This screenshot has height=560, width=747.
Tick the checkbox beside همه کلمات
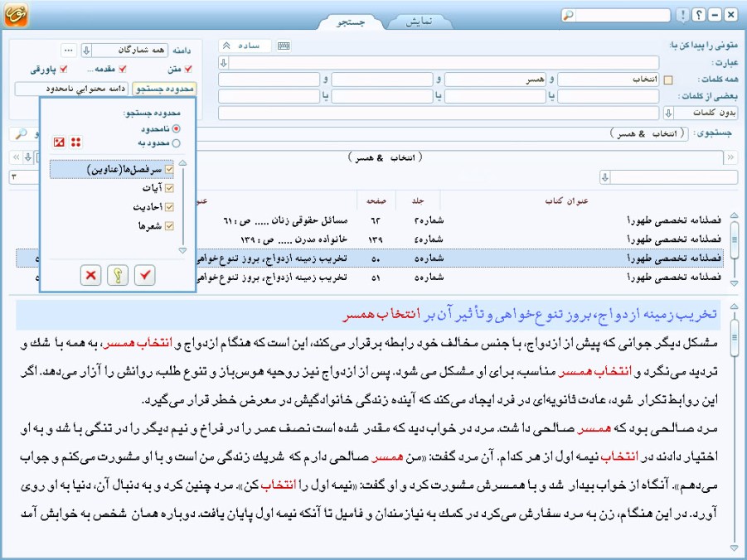coord(668,80)
